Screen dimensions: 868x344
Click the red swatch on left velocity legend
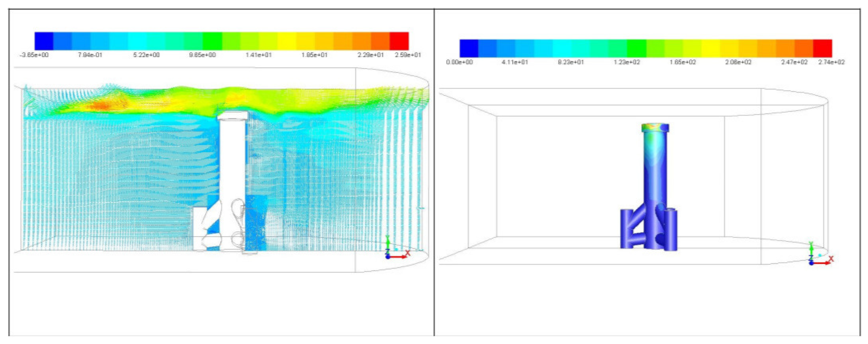tap(399, 41)
